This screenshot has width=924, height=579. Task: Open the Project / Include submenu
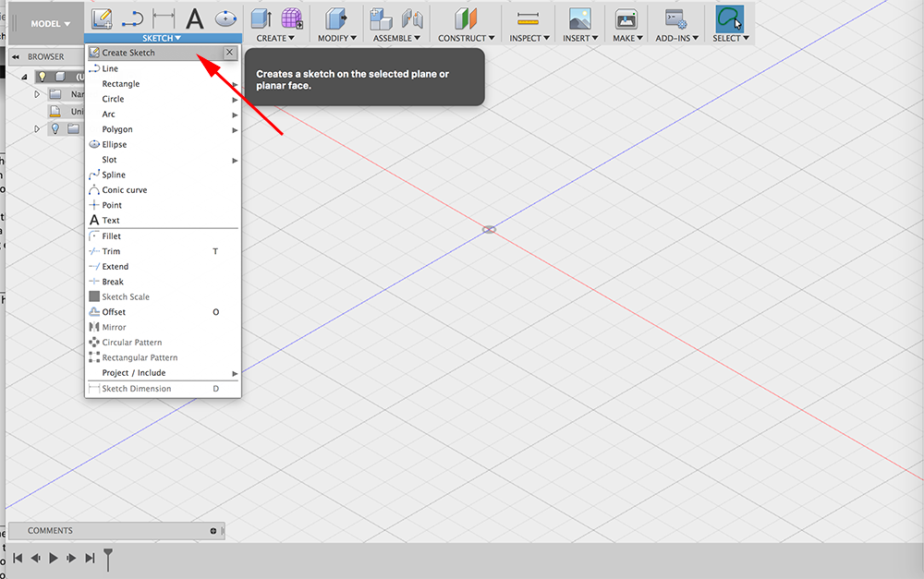pyautogui.click(x=164, y=373)
